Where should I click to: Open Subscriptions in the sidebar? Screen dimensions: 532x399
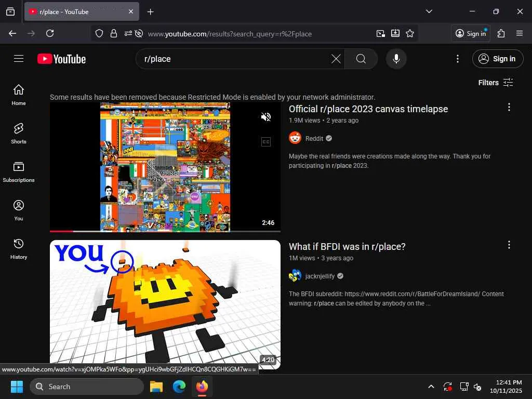click(x=19, y=172)
